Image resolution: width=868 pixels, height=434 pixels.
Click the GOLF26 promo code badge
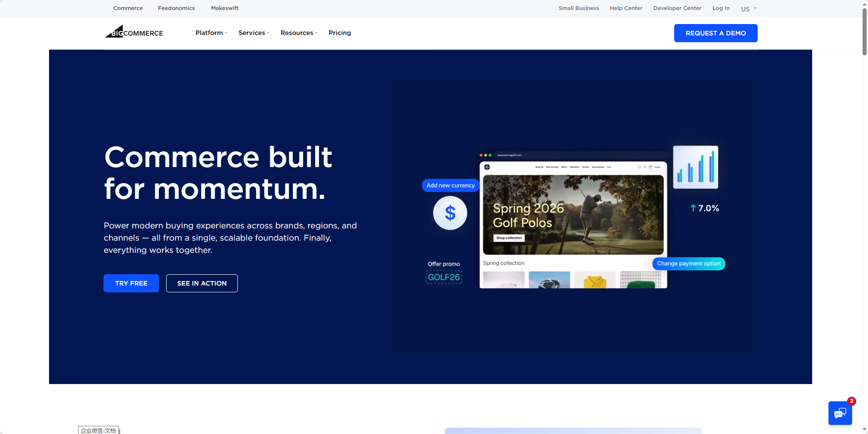point(444,277)
